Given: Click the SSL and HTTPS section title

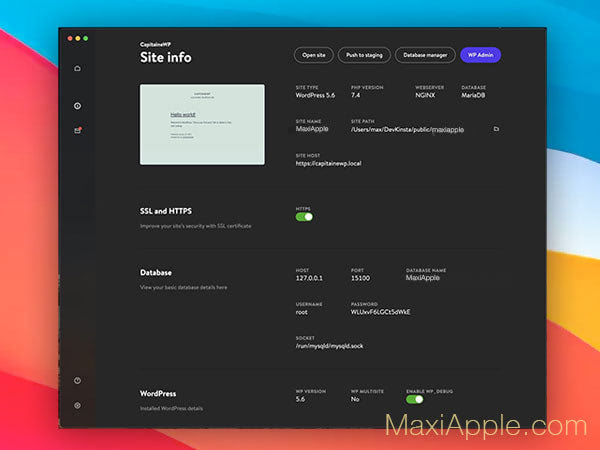Looking at the screenshot, I should pyautogui.click(x=166, y=211).
